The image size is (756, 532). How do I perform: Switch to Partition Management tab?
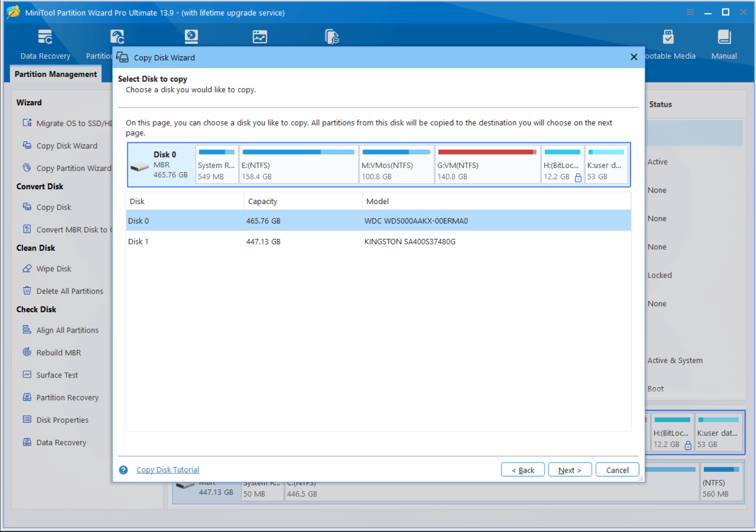(56, 74)
